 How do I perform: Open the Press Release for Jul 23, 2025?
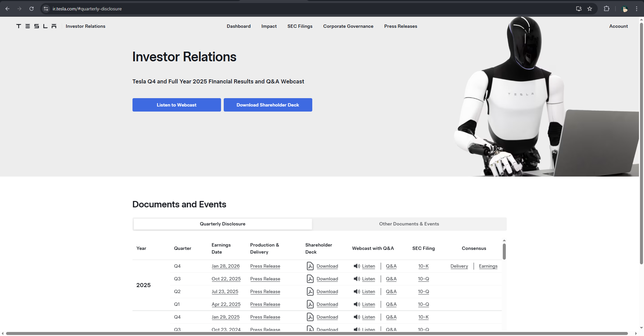(x=265, y=291)
